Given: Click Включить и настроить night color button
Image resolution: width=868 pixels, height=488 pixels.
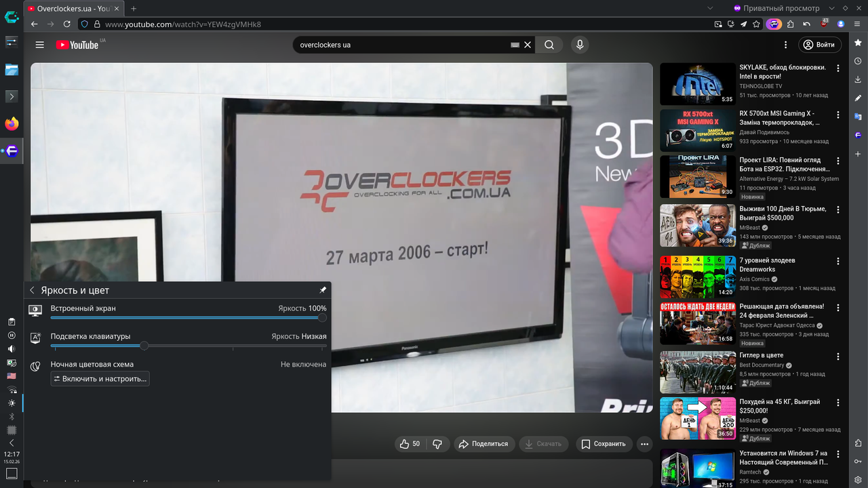Looking at the screenshot, I should 100,379.
